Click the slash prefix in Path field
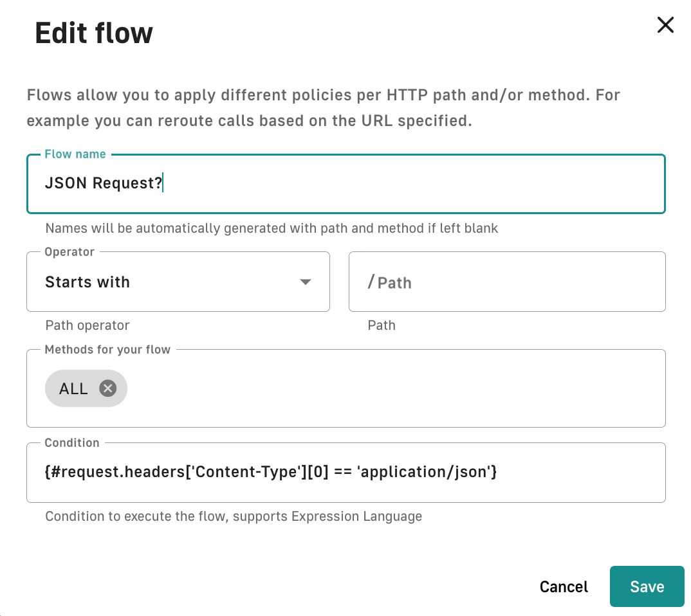Viewport: 691px width, 616px height. click(371, 282)
